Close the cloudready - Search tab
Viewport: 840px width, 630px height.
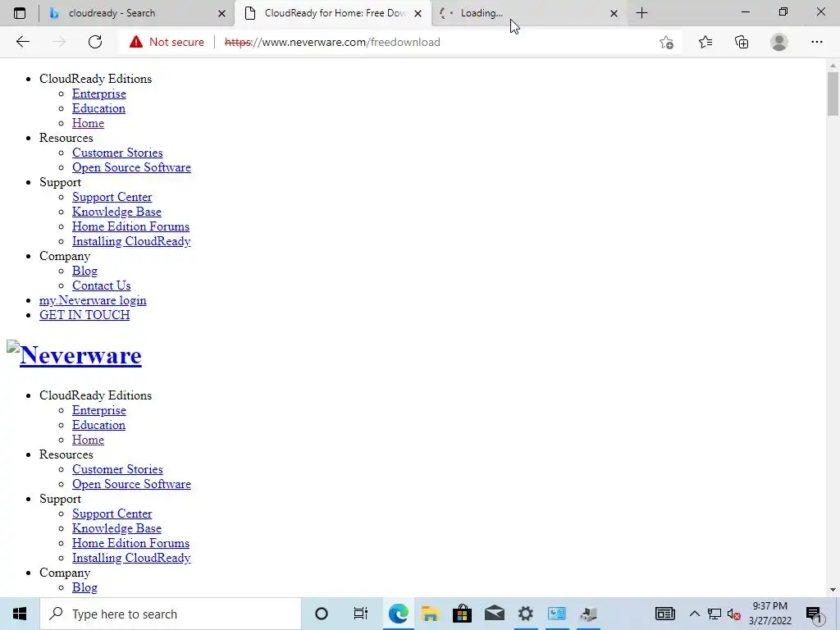point(221,13)
